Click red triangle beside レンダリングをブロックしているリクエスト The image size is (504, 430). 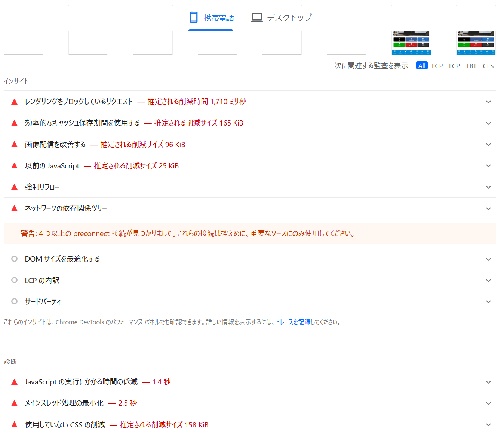[15, 102]
